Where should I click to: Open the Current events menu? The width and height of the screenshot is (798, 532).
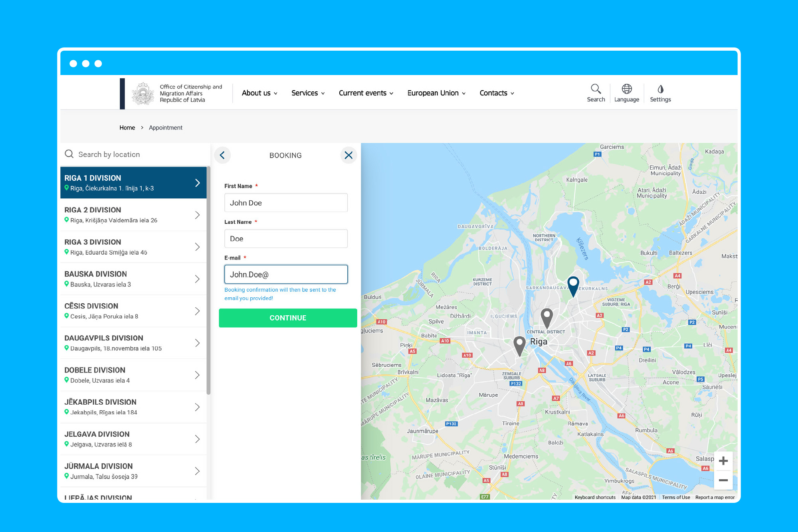tap(366, 93)
